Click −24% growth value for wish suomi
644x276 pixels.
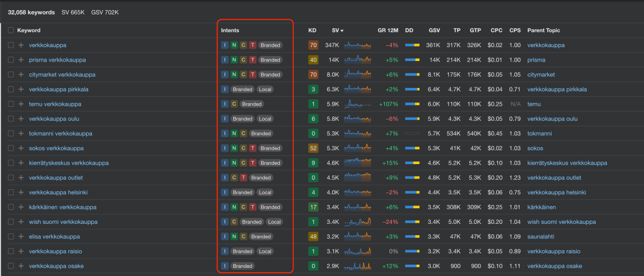click(390, 222)
